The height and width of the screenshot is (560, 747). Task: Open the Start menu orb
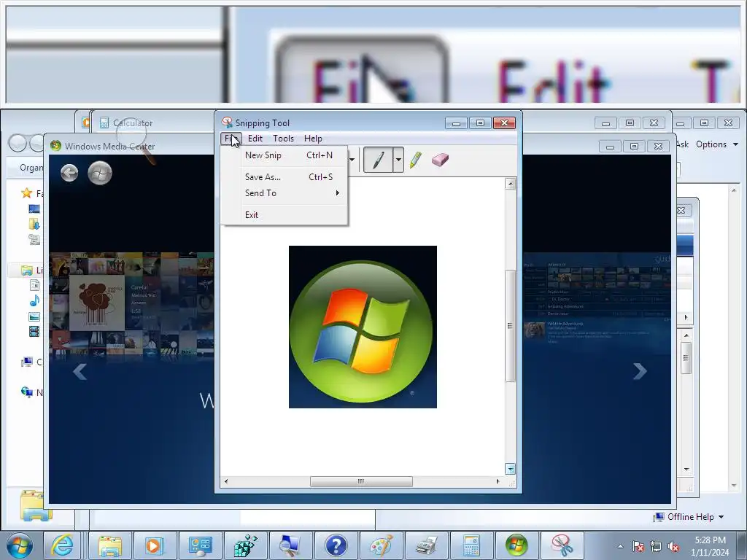point(20,545)
